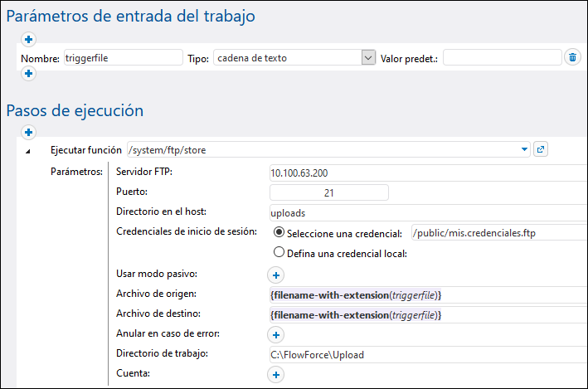Choose 'Defina una credencial local' radio option
Viewport: 588px width, 389px height.
click(279, 252)
